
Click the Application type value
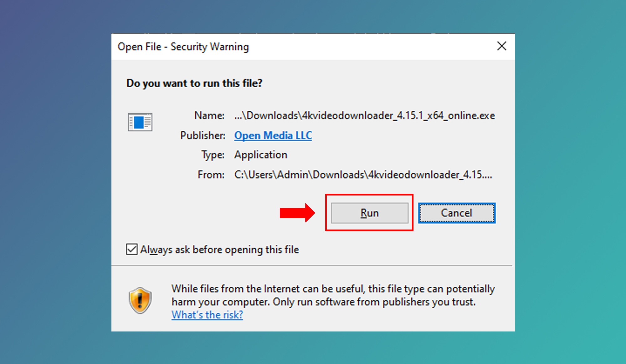[x=261, y=155]
